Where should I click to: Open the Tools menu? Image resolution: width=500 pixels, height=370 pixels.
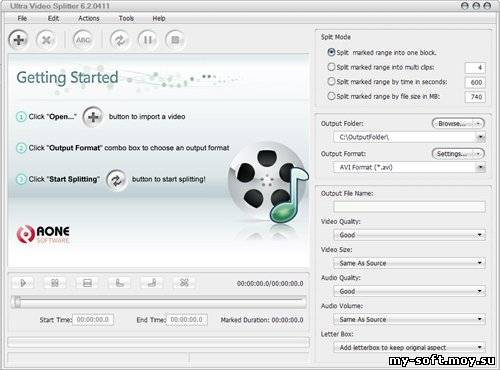point(126,18)
